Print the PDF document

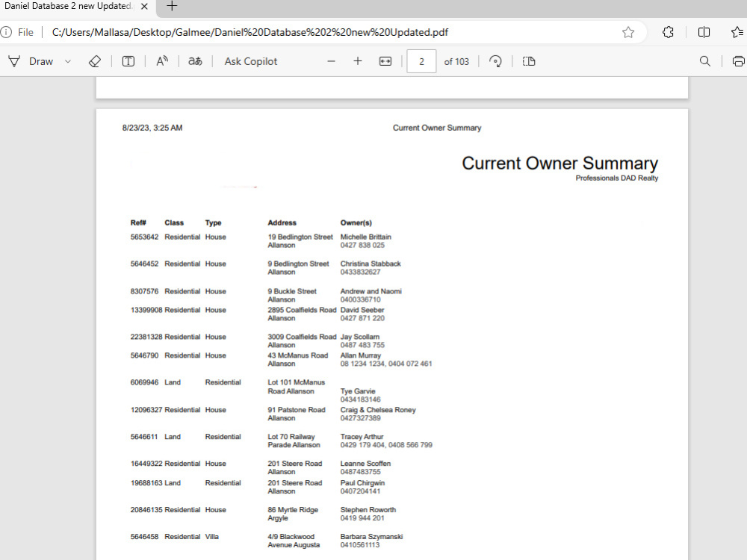click(x=739, y=61)
